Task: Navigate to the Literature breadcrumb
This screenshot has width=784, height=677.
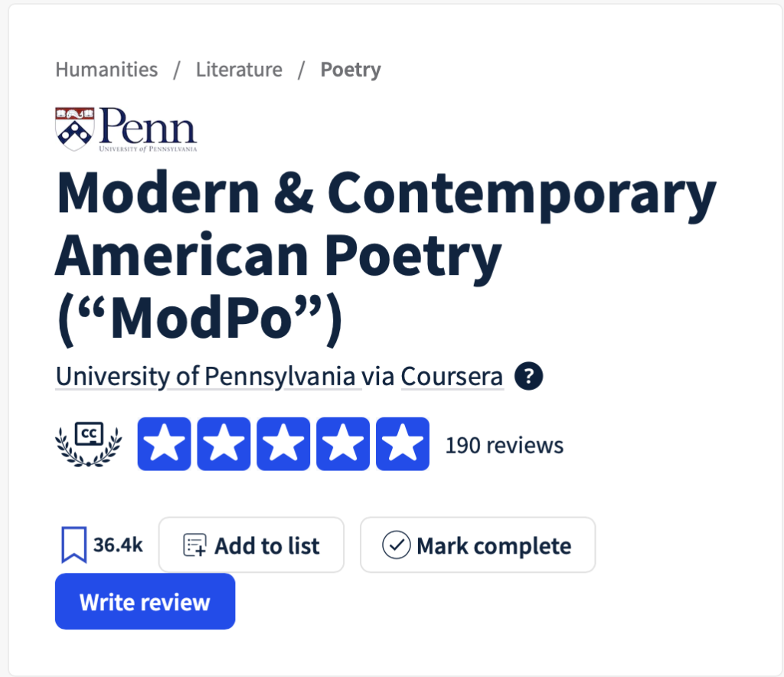Action: pos(238,70)
